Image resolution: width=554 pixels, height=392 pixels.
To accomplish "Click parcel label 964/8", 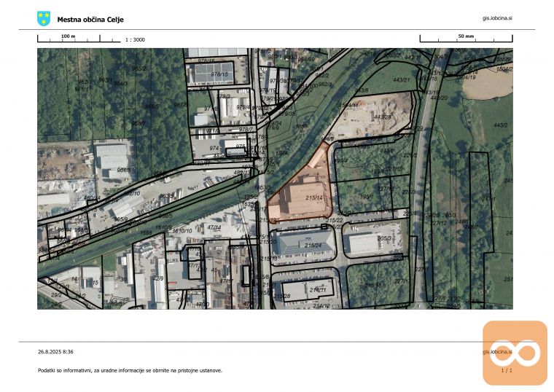I will click(124, 170).
